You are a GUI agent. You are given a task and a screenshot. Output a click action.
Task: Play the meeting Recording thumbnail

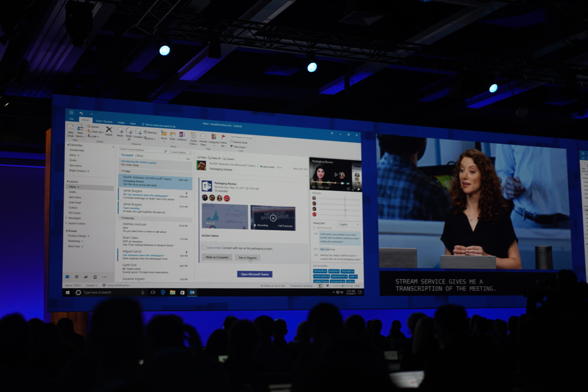click(273, 218)
